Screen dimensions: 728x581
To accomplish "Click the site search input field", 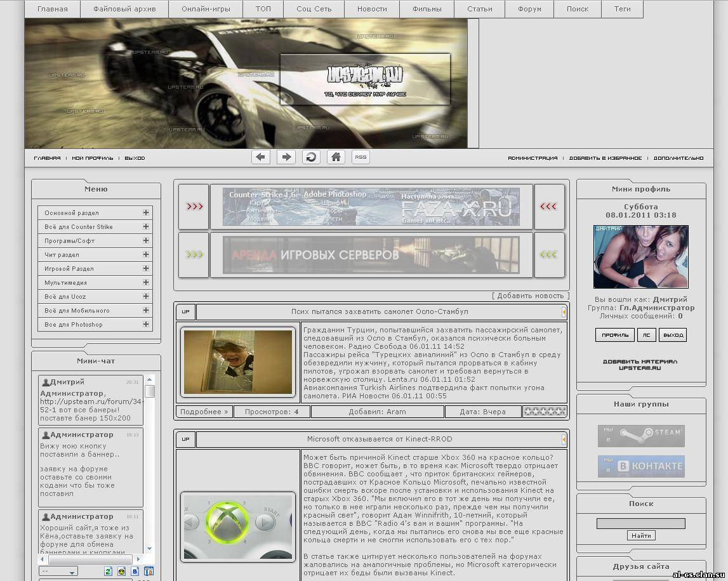I will pyautogui.click(x=641, y=524).
